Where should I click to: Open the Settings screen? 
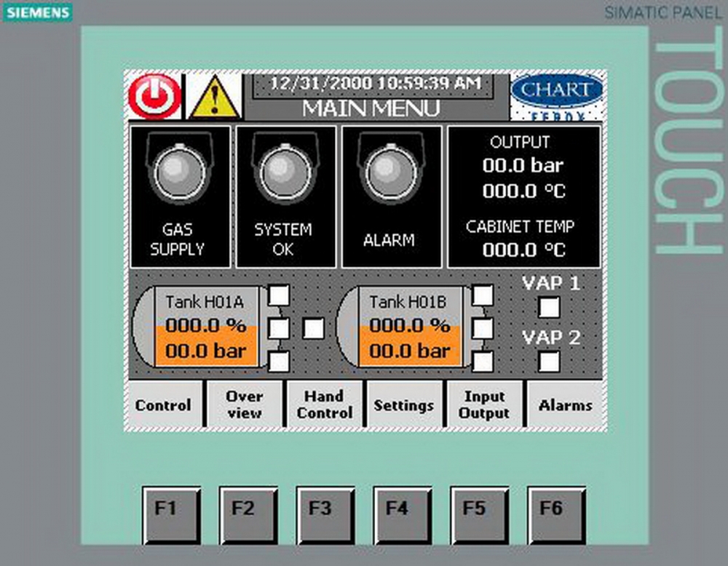pyautogui.click(x=404, y=405)
